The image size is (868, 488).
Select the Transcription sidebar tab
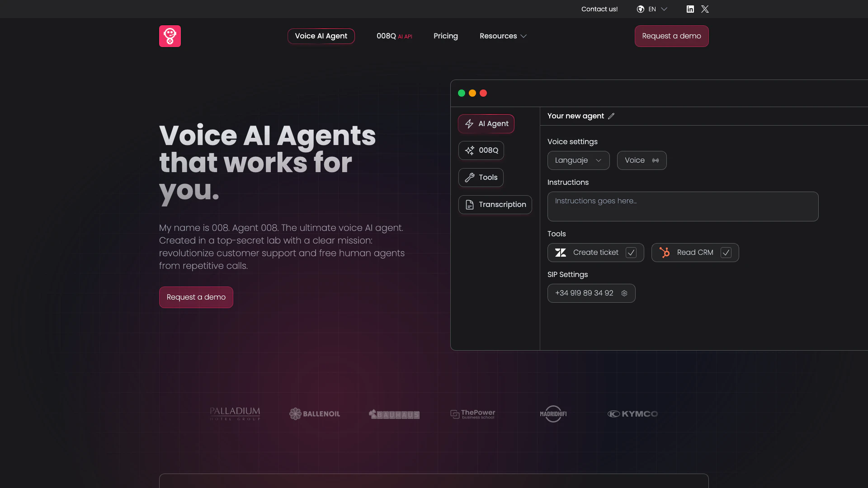pos(495,205)
